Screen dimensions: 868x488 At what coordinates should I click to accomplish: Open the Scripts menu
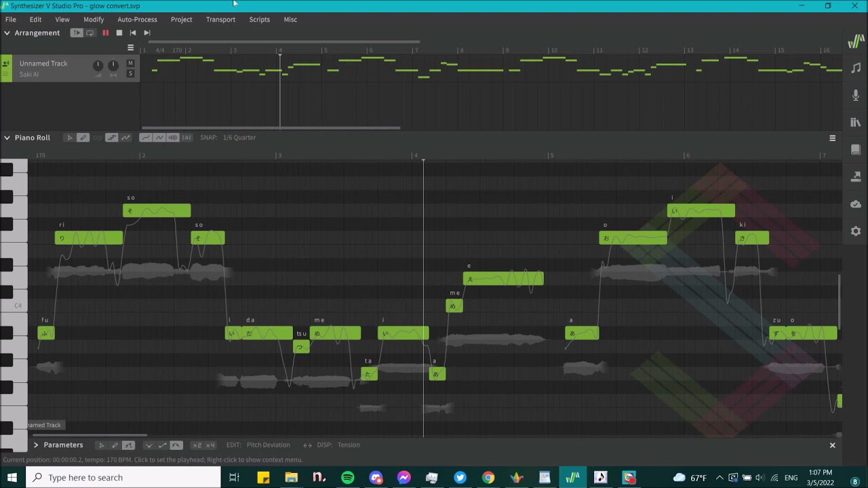tap(260, 20)
